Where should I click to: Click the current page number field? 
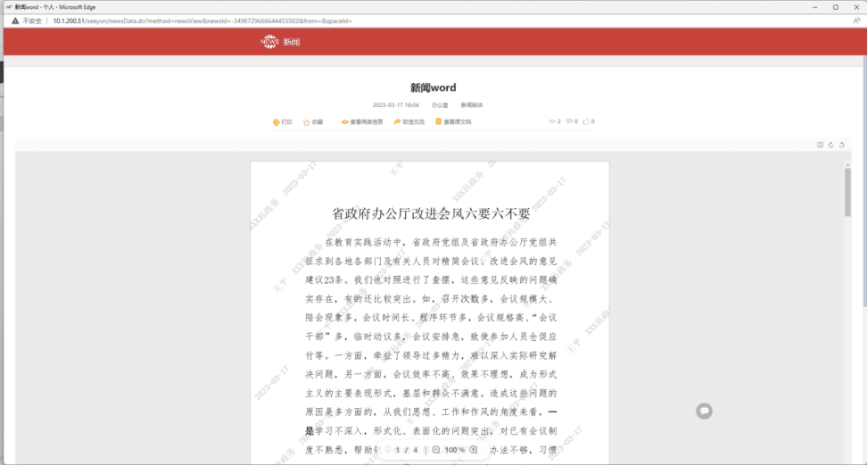pyautogui.click(x=398, y=450)
